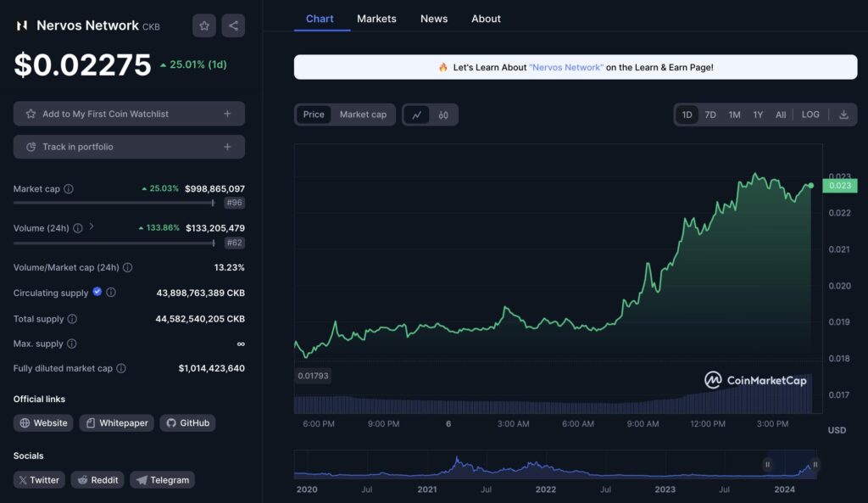The image size is (868, 503).
Task: Click the left range handle on mini chart
Action: [767, 464]
